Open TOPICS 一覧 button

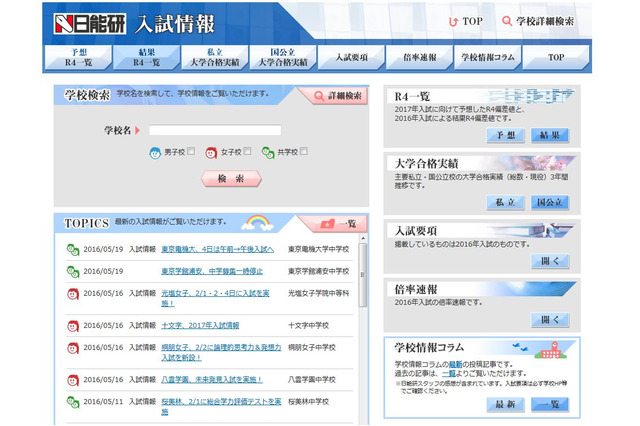(x=338, y=224)
